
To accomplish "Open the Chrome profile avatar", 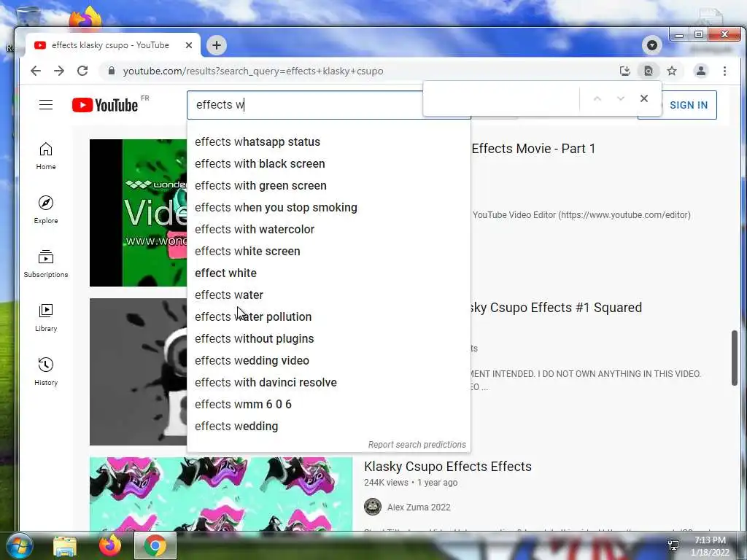I will point(701,71).
